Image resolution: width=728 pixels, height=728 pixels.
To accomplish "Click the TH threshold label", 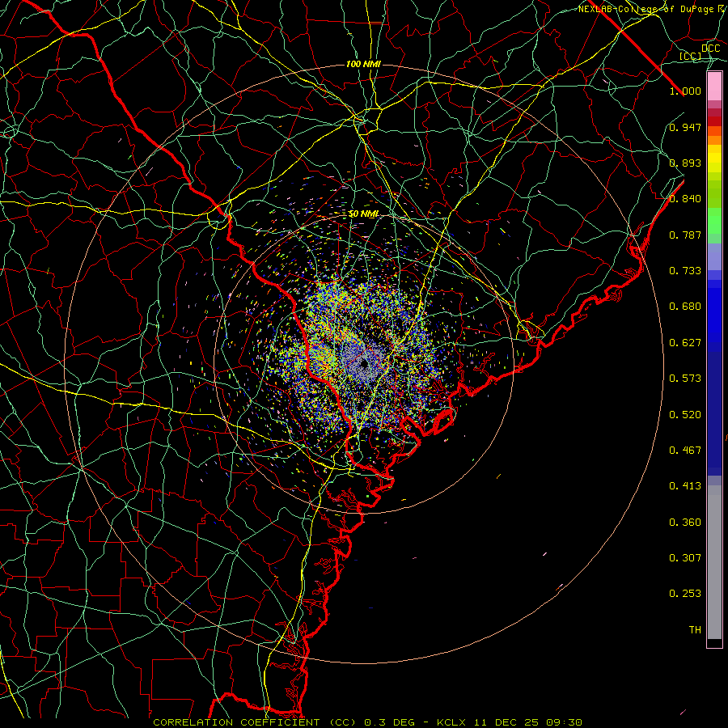I will pos(695,630).
